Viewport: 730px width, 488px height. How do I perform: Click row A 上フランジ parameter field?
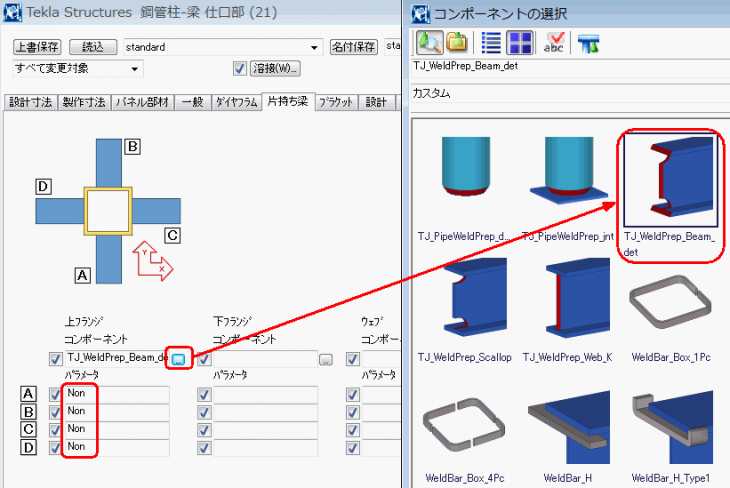click(x=117, y=394)
